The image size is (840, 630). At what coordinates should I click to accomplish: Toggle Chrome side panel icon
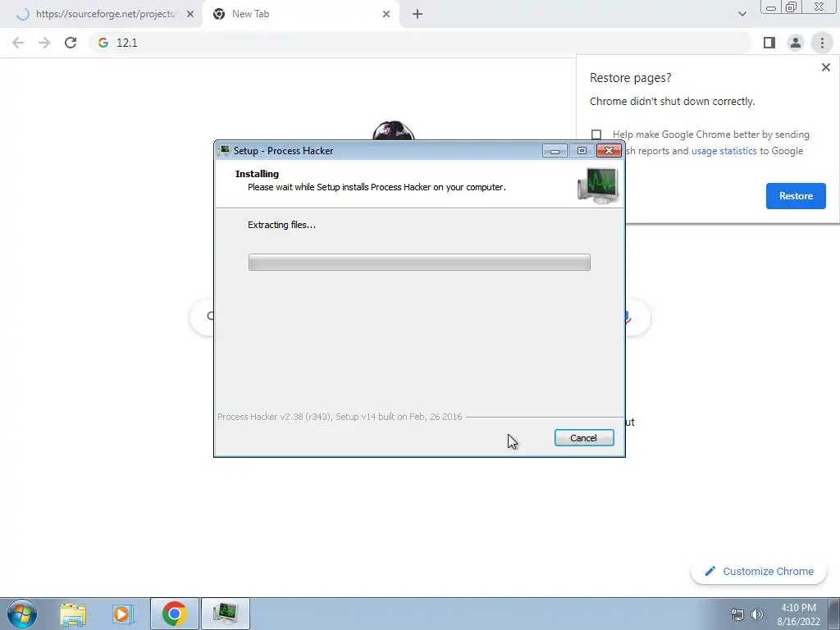[x=769, y=43]
